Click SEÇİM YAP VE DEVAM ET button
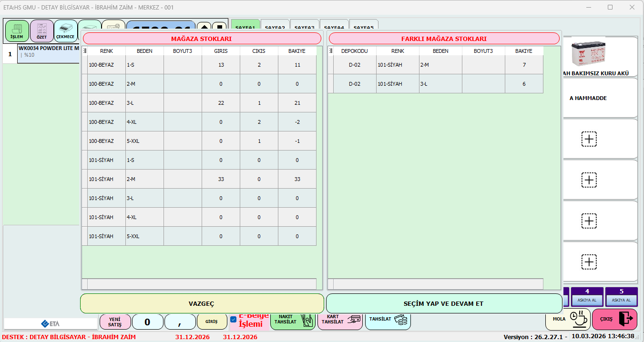The width and height of the screenshot is (644, 342). pyautogui.click(x=444, y=304)
